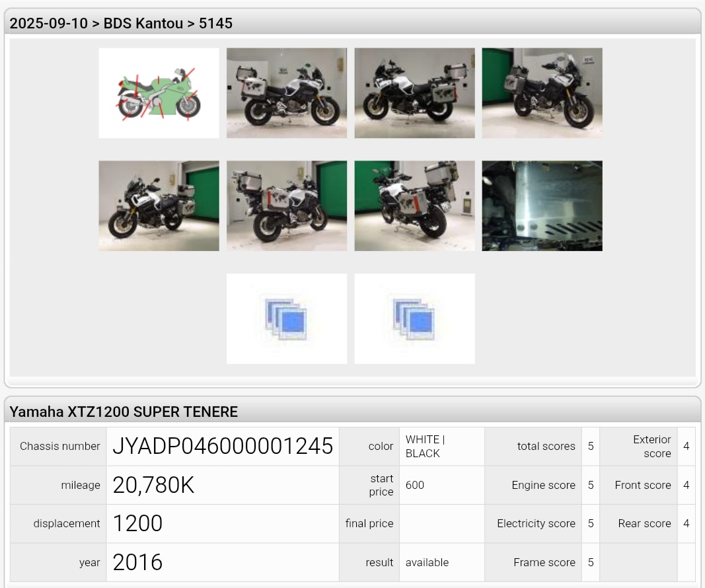Screen dimensions: 705x588
Task: Click the start price value 600
Action: coord(415,485)
